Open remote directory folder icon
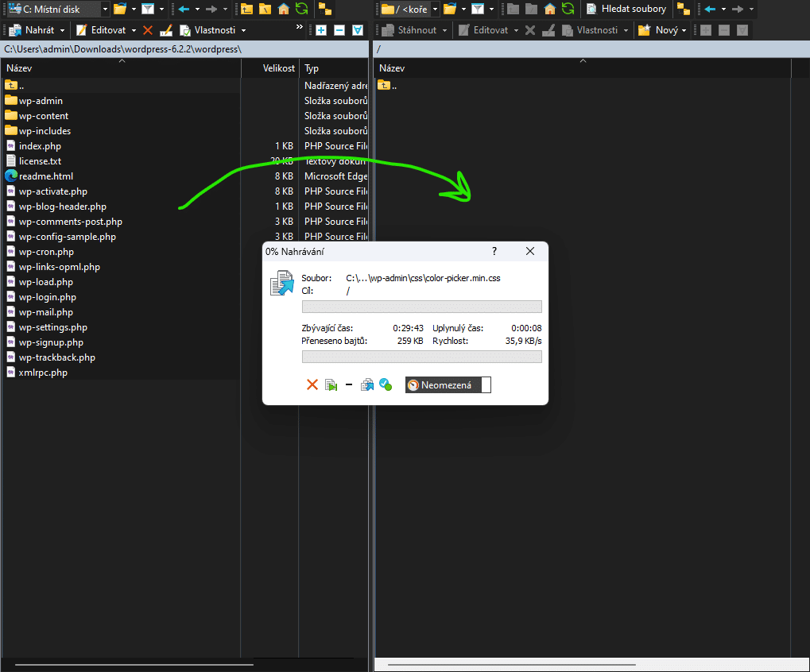 (450, 9)
